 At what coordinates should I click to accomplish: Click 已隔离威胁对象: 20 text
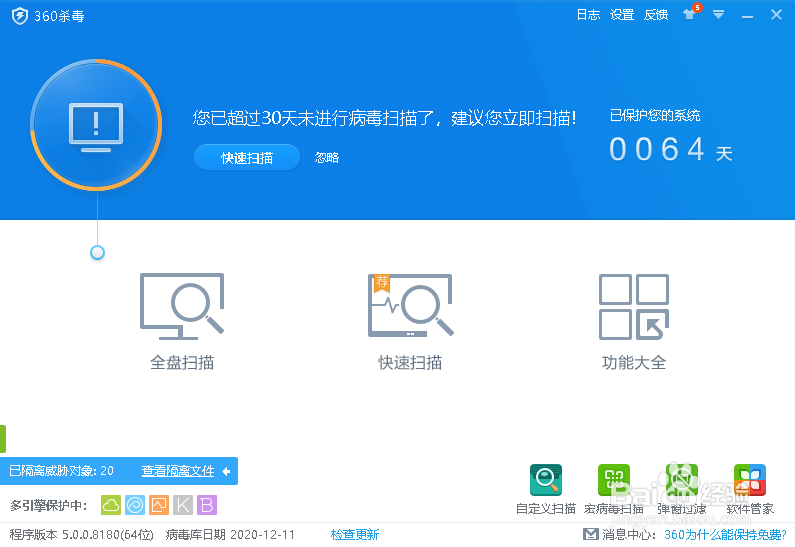[x=61, y=471]
